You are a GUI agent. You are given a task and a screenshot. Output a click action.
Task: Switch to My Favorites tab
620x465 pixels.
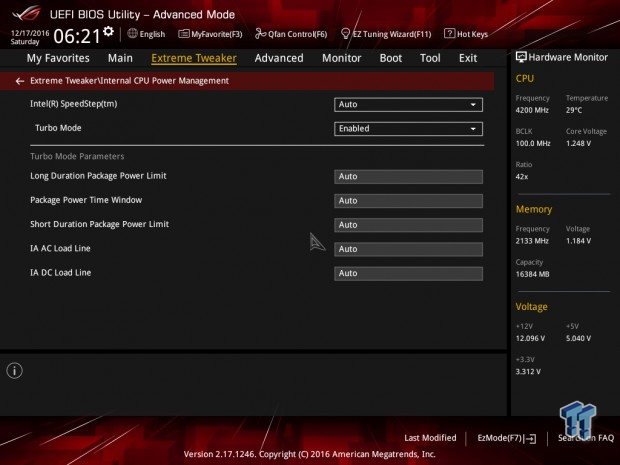(58, 58)
